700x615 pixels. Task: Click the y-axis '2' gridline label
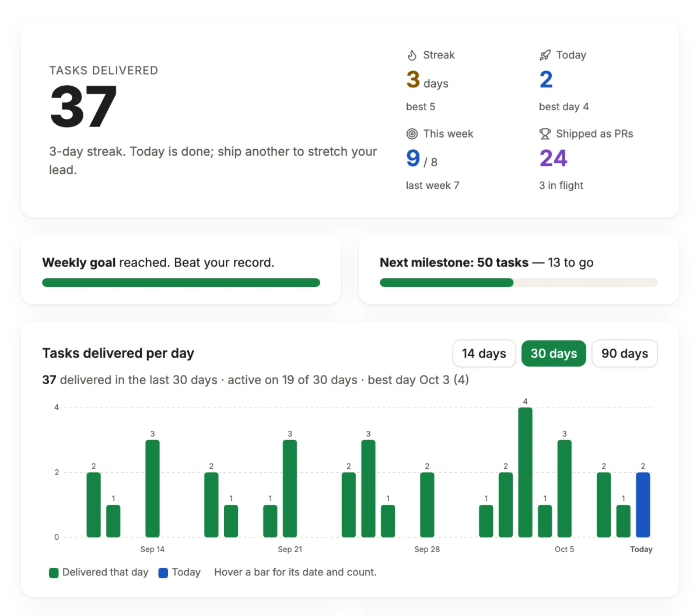(57, 472)
